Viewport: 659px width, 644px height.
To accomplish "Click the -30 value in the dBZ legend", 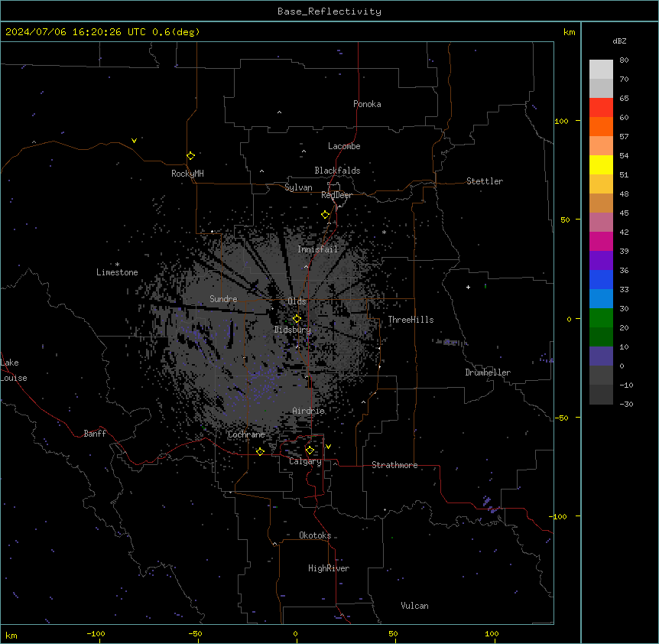I will point(626,405).
